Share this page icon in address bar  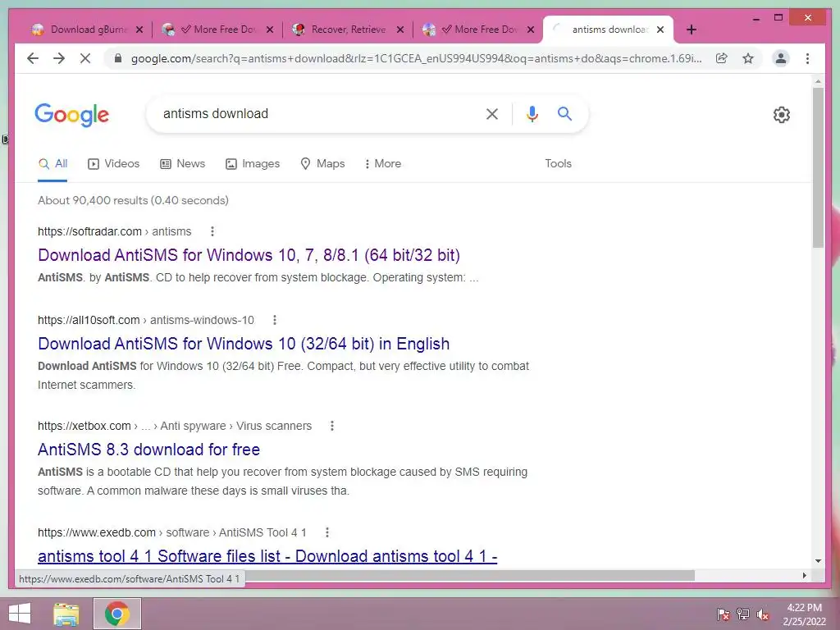click(722, 58)
